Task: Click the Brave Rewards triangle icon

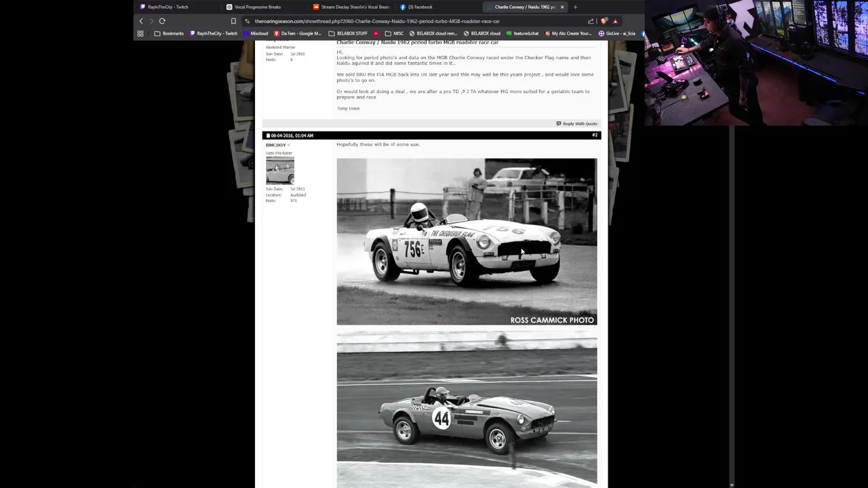Action: [615, 21]
